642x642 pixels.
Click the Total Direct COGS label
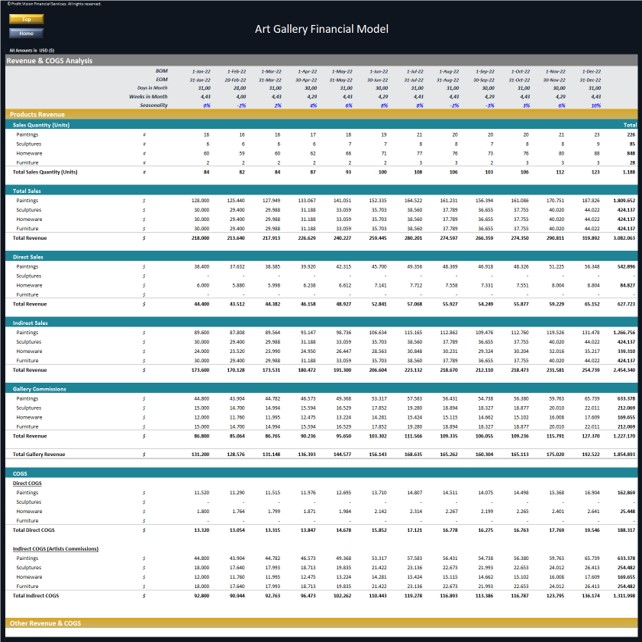(34, 530)
